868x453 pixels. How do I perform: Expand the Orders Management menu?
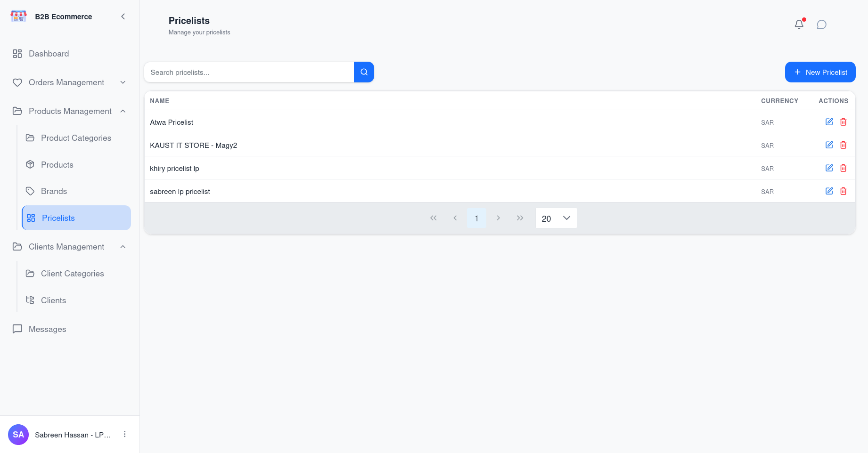[x=70, y=82]
